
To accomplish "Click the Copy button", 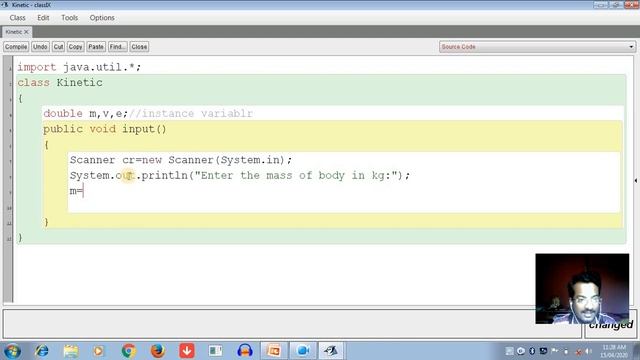I will point(75,47).
